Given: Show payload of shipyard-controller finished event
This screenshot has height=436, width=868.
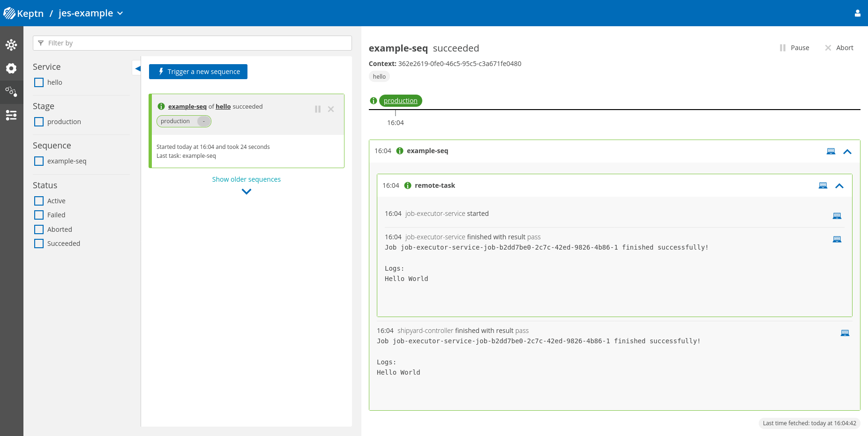Looking at the screenshot, I should pos(845,333).
